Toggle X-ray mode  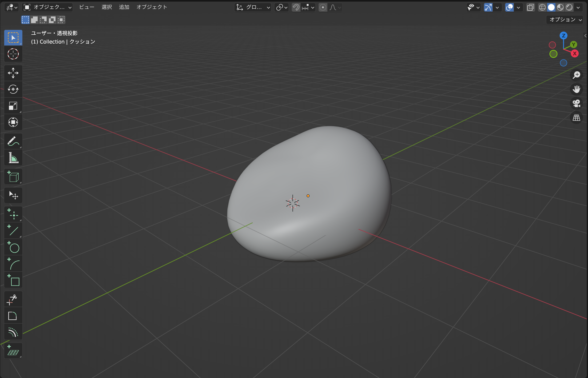530,7
